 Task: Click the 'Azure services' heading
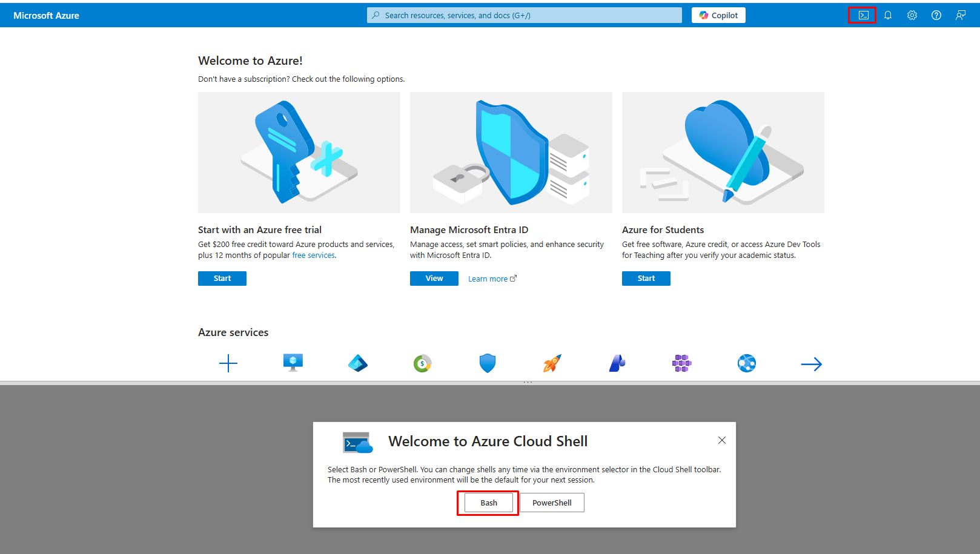click(x=233, y=332)
